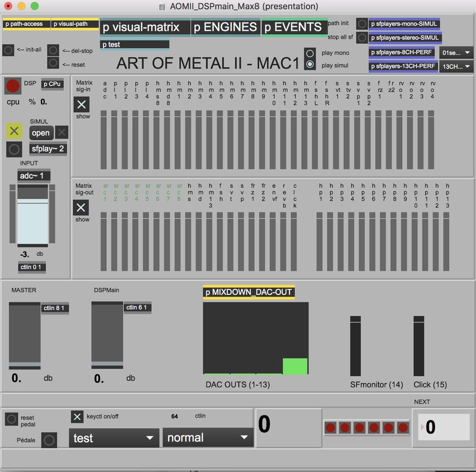This screenshot has height=472, width=476.
Task: Open the p visual-matrix subpatcher
Action: point(145,27)
